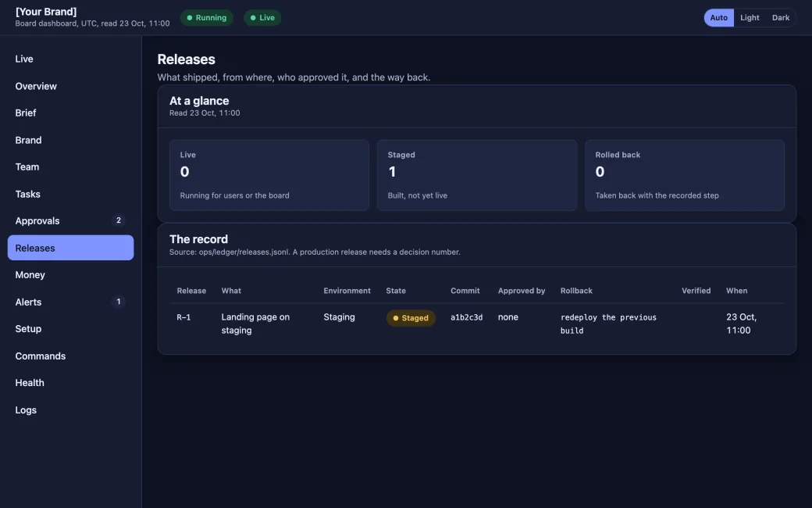The image size is (812, 508).
Task: Click the Staging environment cell
Action: 339,317
